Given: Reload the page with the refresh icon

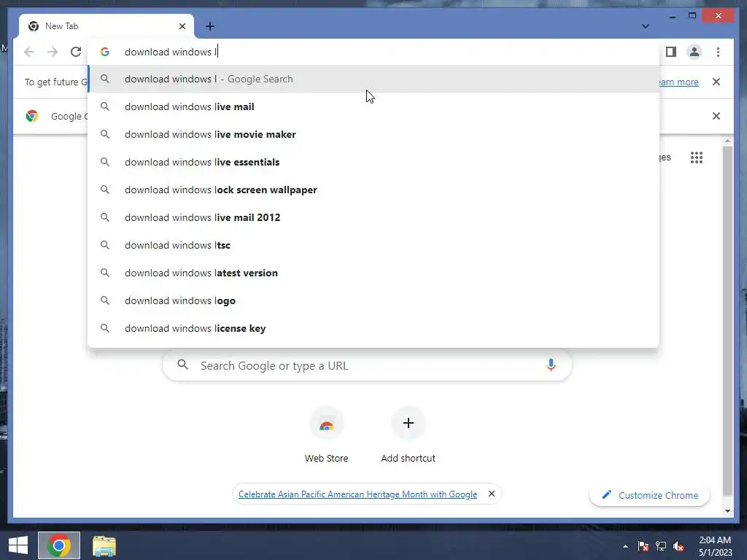Looking at the screenshot, I should pyautogui.click(x=76, y=52).
